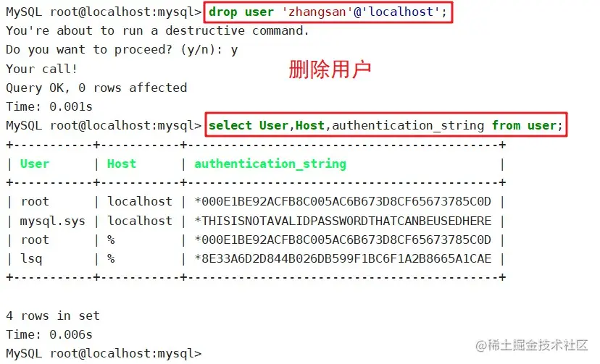Click the 'Time: 0.001s' line
The width and height of the screenshot is (600, 364).
pos(49,106)
